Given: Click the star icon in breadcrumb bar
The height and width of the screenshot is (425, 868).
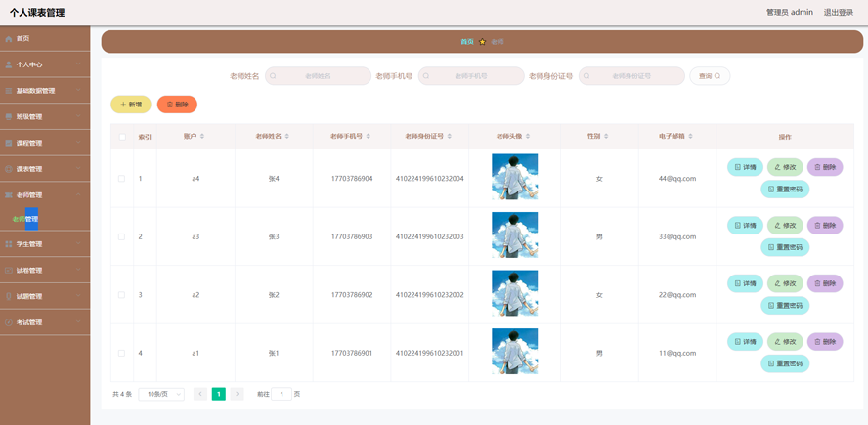Looking at the screenshot, I should point(482,42).
